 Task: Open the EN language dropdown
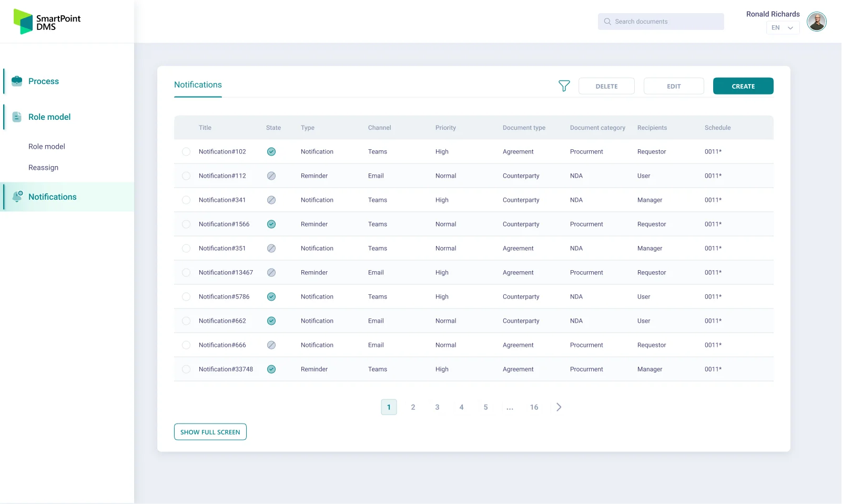[783, 28]
